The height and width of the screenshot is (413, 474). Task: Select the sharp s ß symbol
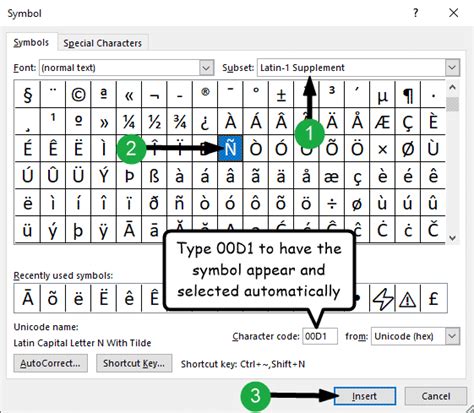coord(154,176)
